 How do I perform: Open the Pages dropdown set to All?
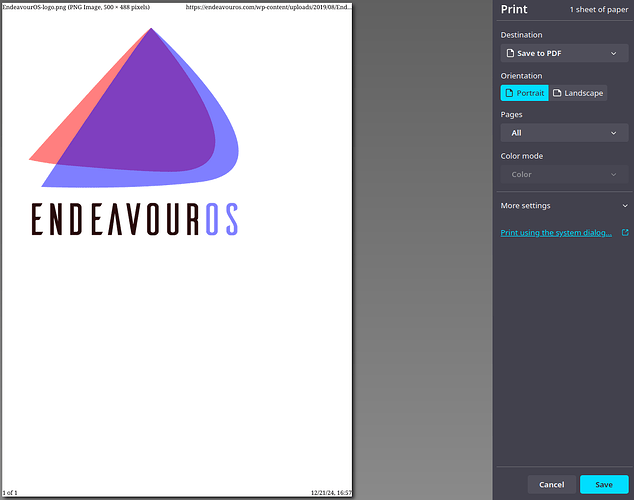564,133
